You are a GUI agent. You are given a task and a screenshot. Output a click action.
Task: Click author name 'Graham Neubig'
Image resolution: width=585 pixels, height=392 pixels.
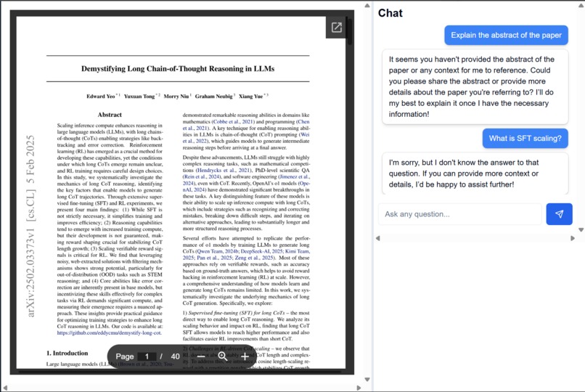click(x=214, y=97)
